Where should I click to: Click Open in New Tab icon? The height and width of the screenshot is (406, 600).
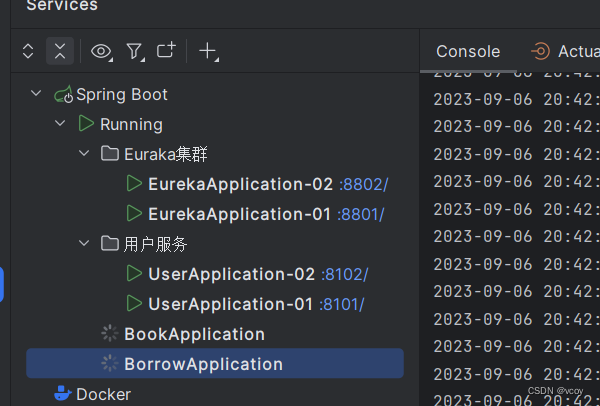click(x=166, y=51)
